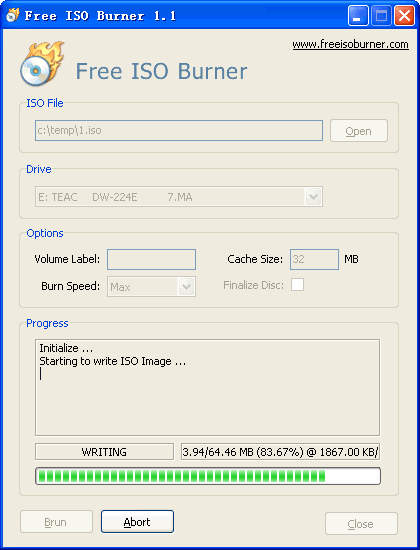The height and width of the screenshot is (550, 420).
Task: Toggle the Finalize Disc checkbox
Action: [x=297, y=284]
